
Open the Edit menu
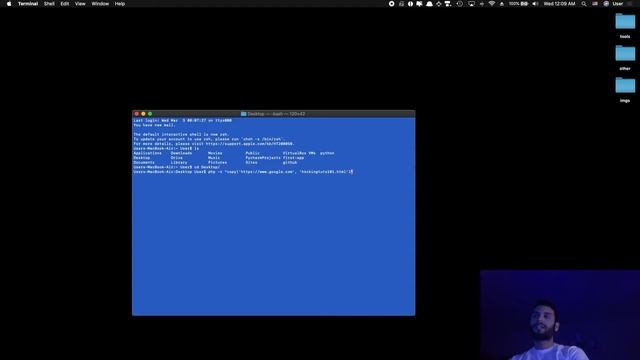point(65,4)
